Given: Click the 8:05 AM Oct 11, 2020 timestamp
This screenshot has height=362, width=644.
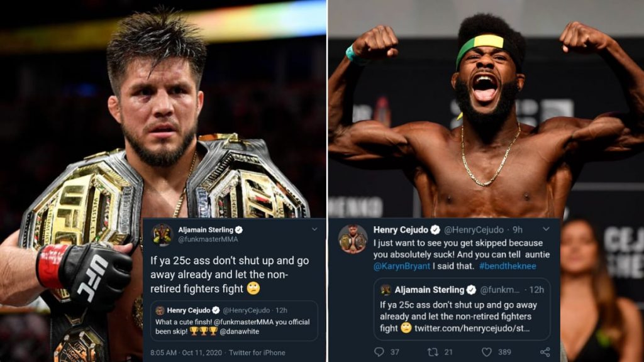Looking at the screenshot, I should click(x=186, y=353).
